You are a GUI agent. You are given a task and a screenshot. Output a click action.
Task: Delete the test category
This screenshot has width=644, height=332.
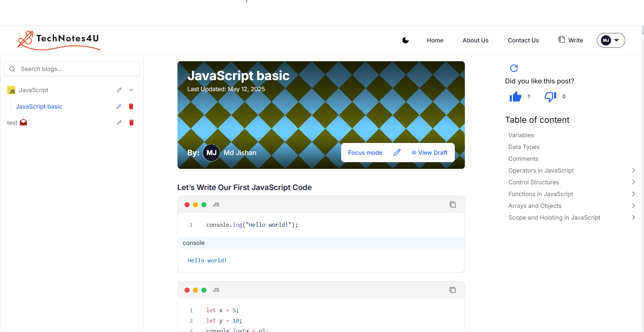(x=131, y=123)
